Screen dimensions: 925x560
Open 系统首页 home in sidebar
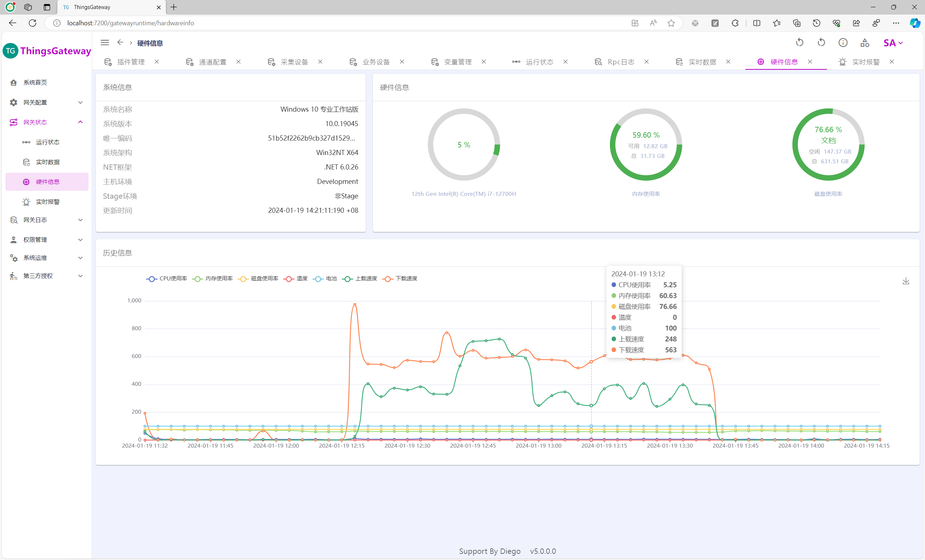[x=35, y=83]
